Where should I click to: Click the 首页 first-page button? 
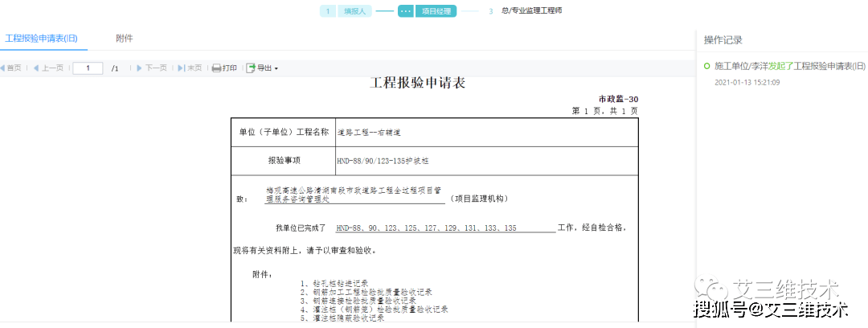coord(10,68)
